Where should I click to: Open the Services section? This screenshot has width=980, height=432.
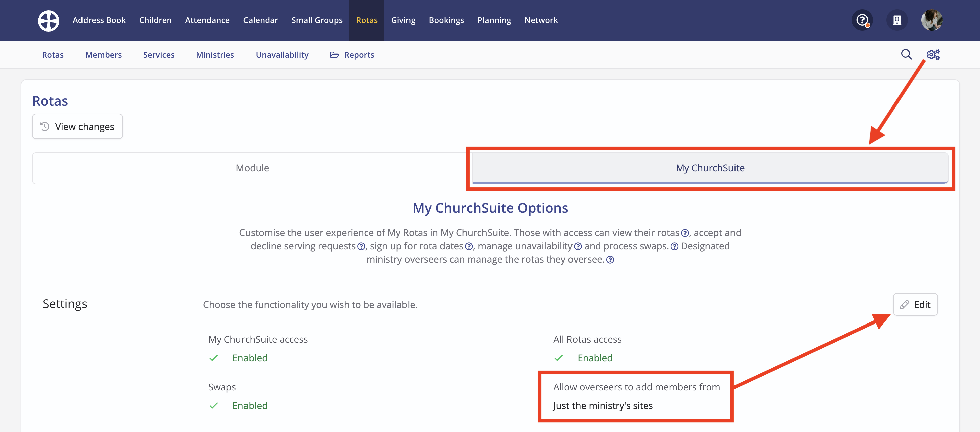click(x=159, y=55)
